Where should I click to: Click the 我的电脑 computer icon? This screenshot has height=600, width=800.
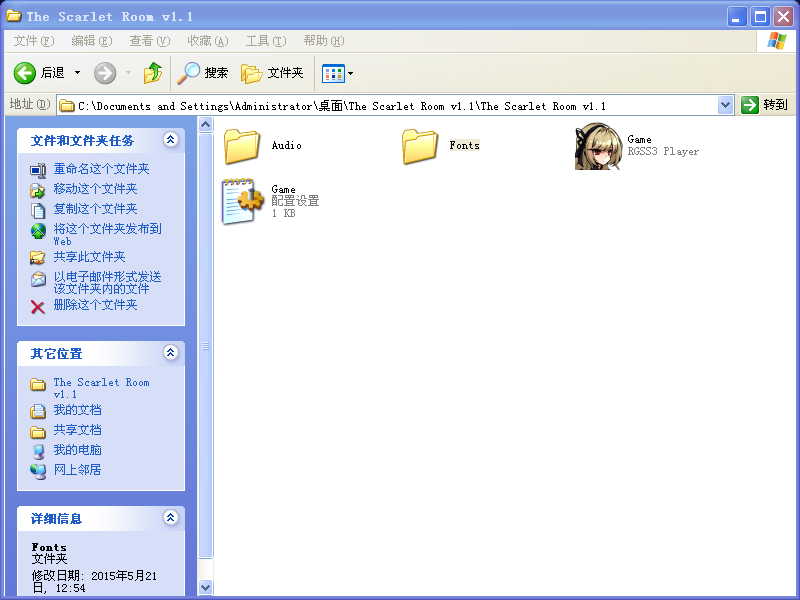coord(38,452)
